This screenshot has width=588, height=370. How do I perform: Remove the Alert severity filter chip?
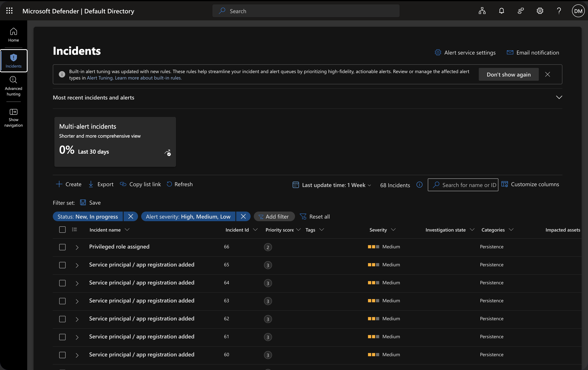tap(243, 217)
